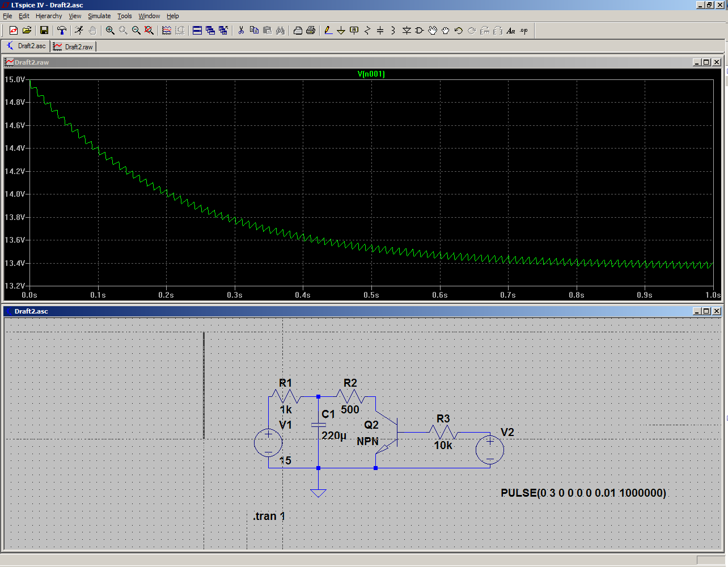
Task: Select the Diode placement tool
Action: pyautogui.click(x=407, y=31)
